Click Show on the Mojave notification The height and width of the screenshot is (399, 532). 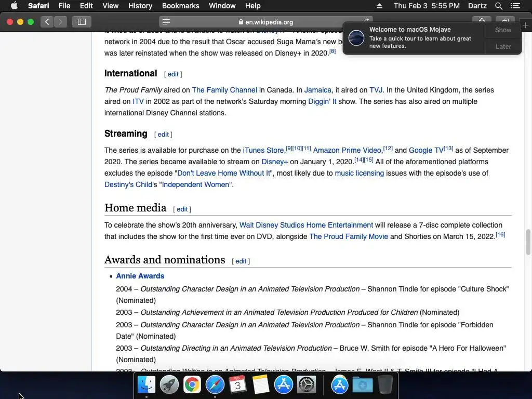point(503,30)
